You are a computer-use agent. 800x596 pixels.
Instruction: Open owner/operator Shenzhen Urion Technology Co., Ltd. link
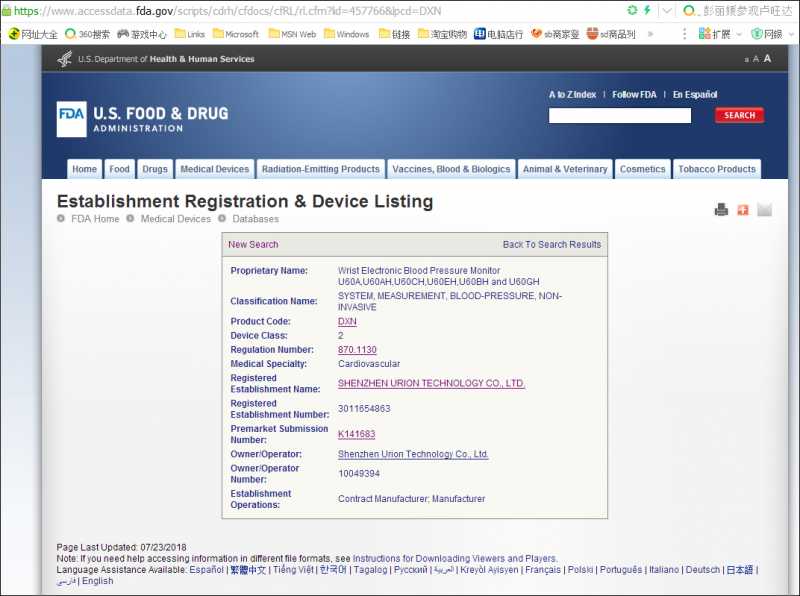[413, 454]
